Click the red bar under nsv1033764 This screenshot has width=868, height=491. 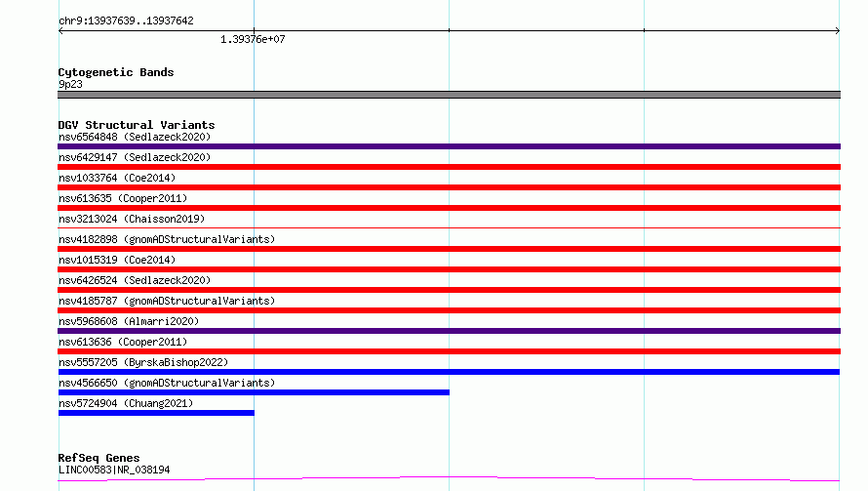[449, 187]
